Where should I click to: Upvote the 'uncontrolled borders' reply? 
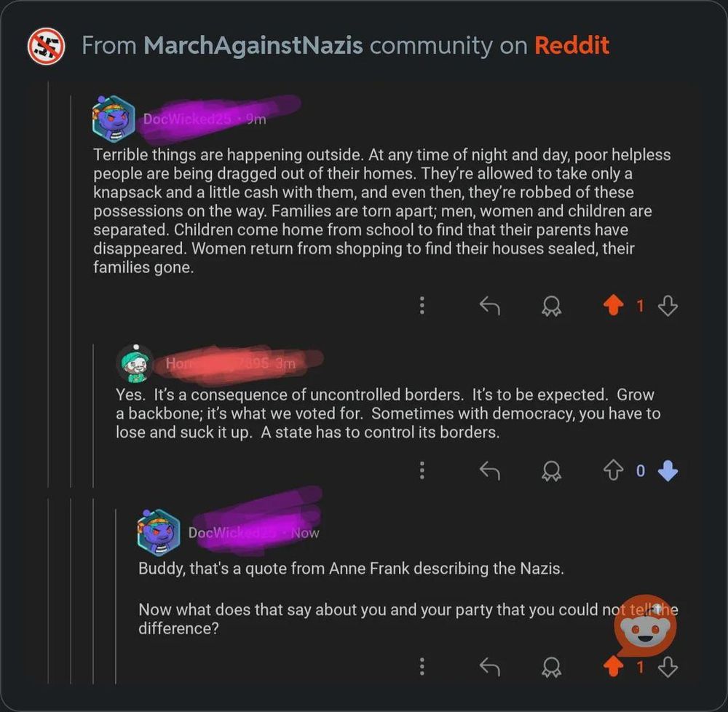613,470
